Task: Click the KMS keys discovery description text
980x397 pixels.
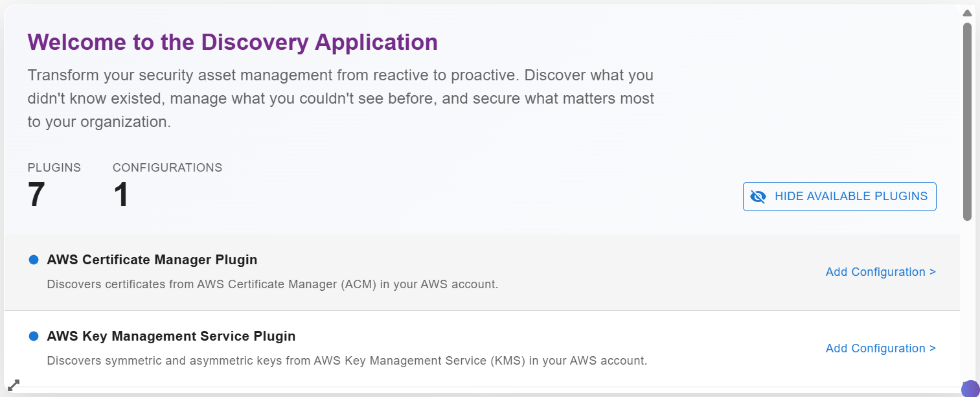Action: point(347,361)
